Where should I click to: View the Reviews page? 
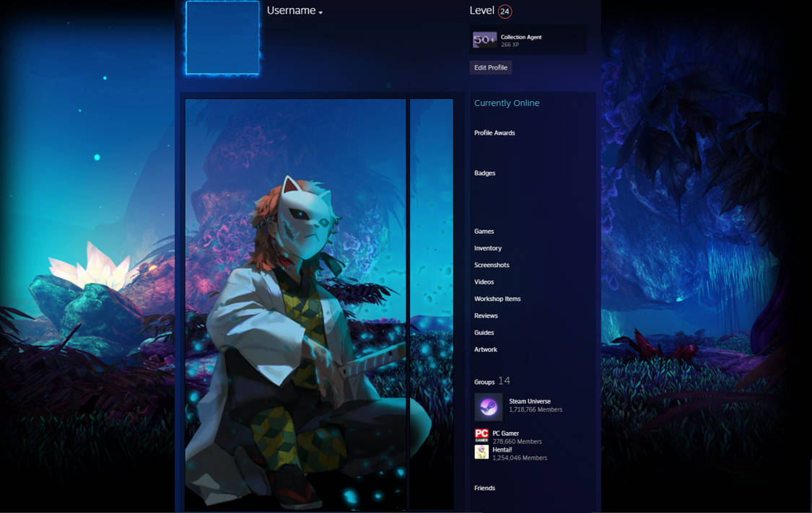486,315
